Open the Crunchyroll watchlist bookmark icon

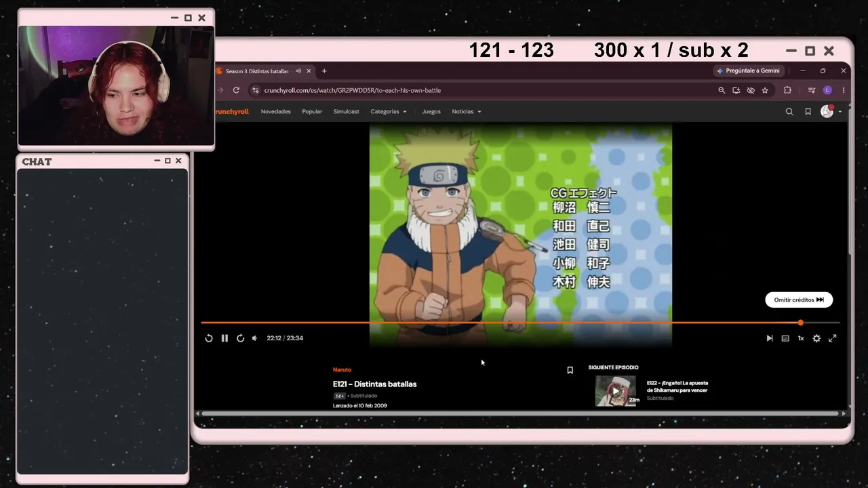(x=808, y=112)
